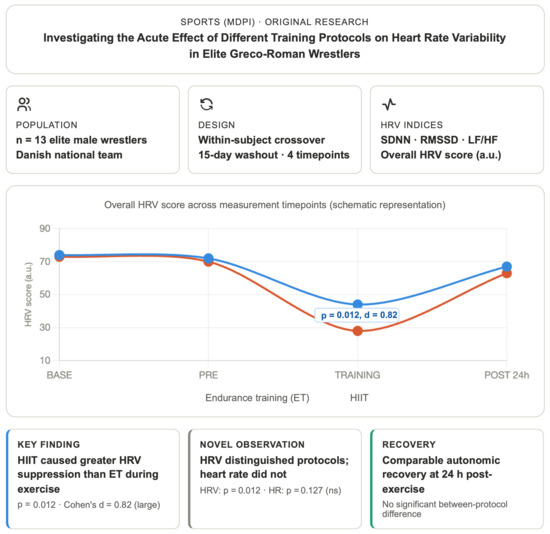Select the red POST 24h data point
The image size is (550, 534).
[507, 274]
